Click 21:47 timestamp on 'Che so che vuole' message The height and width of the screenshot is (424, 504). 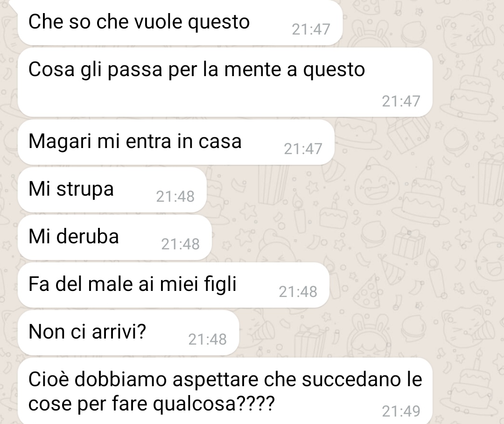coord(311,29)
